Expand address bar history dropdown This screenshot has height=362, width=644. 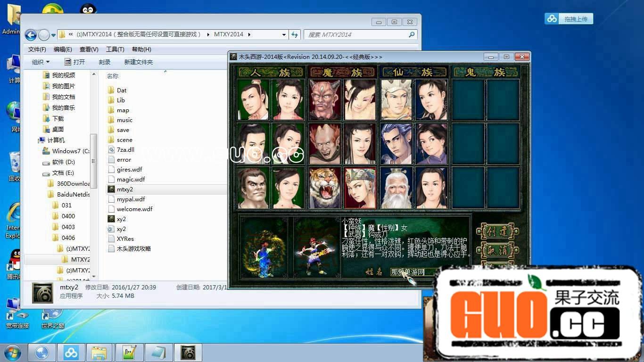coord(284,35)
